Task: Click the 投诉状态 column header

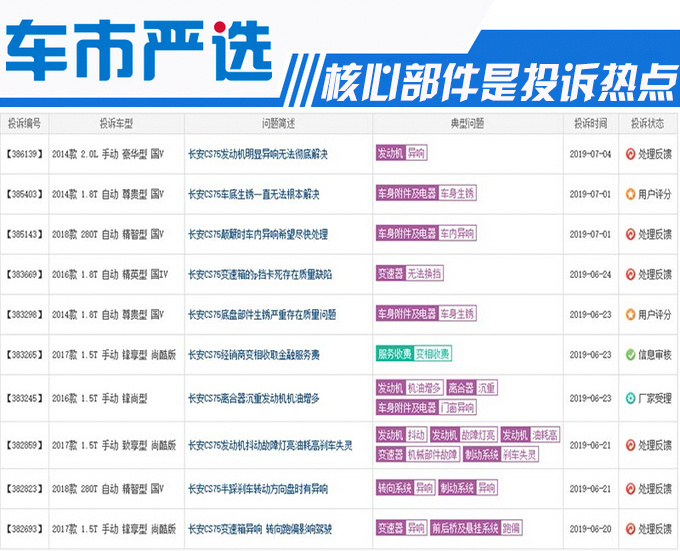Action: [x=647, y=124]
